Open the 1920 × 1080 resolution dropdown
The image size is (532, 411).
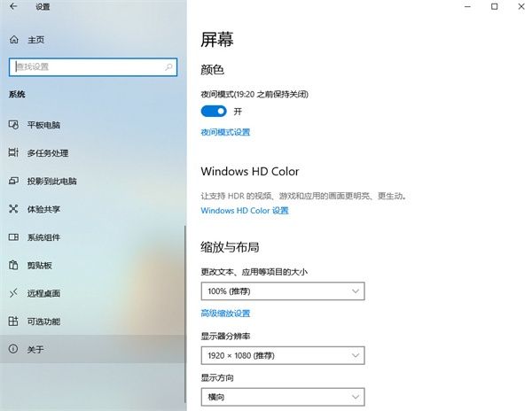click(x=283, y=355)
